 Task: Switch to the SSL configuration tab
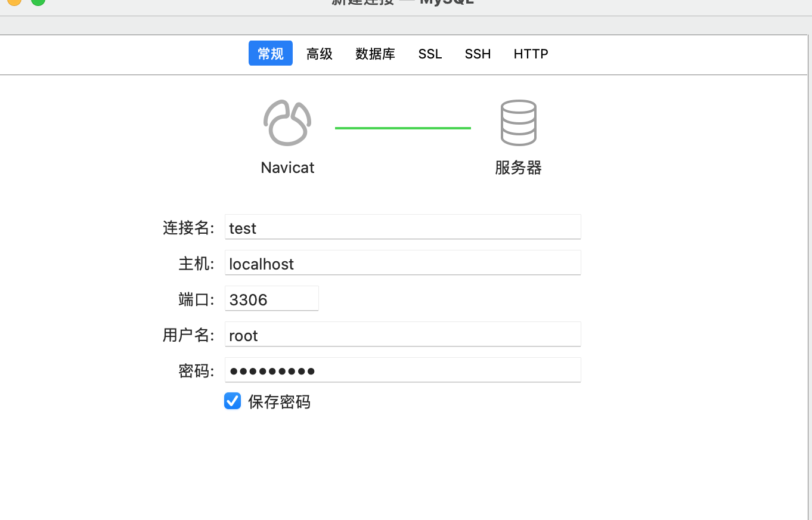coord(430,54)
